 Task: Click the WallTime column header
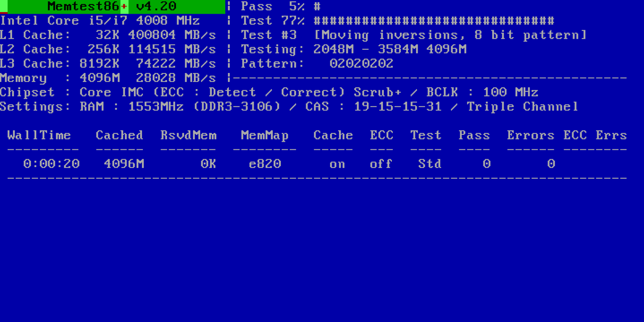pyautogui.click(x=39, y=135)
